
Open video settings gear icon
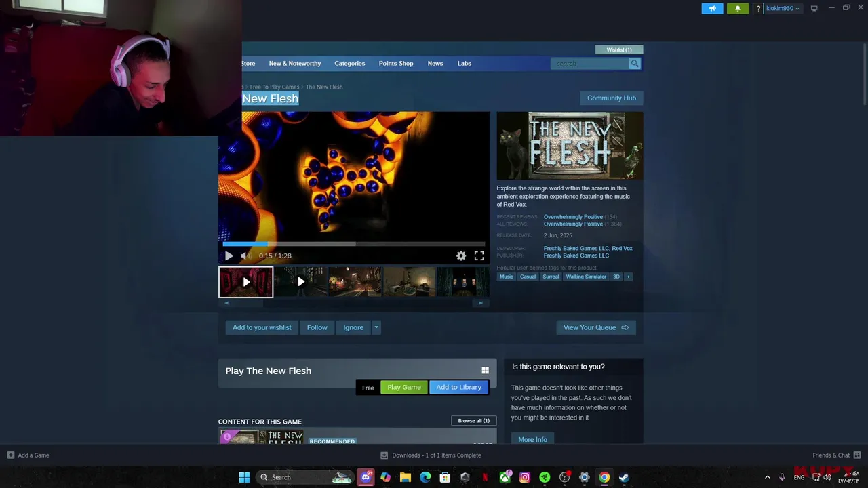click(461, 256)
